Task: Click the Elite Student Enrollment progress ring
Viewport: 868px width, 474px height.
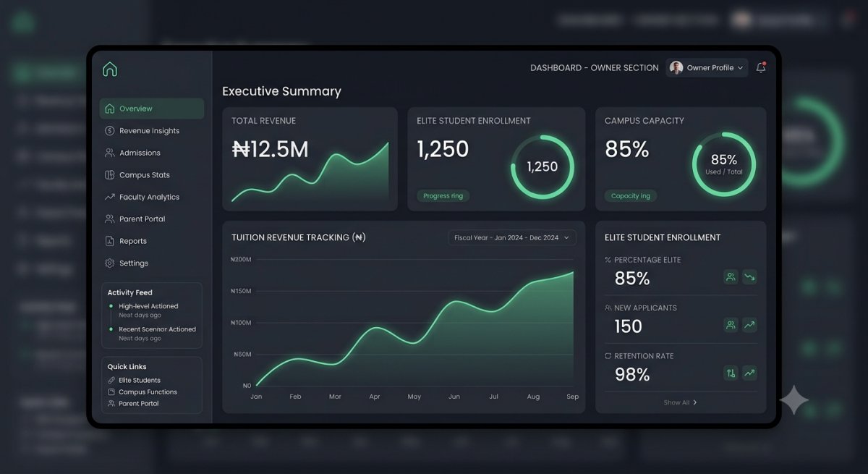Action: coord(542,167)
